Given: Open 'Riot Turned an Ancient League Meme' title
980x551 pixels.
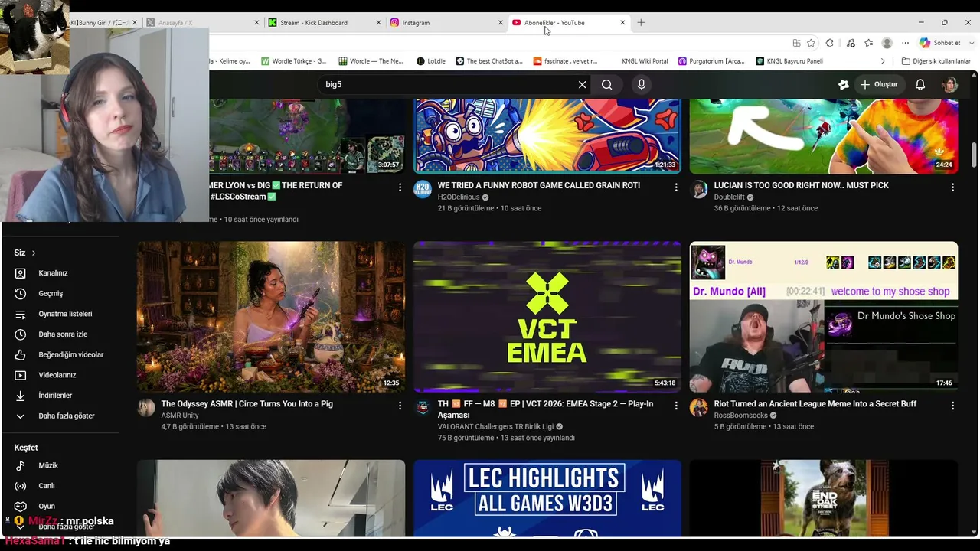Looking at the screenshot, I should click(815, 404).
